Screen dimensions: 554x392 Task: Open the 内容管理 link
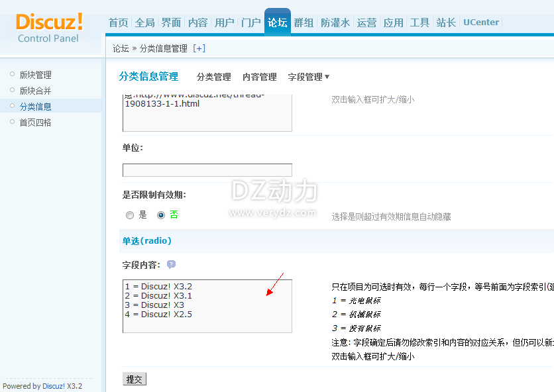click(259, 77)
